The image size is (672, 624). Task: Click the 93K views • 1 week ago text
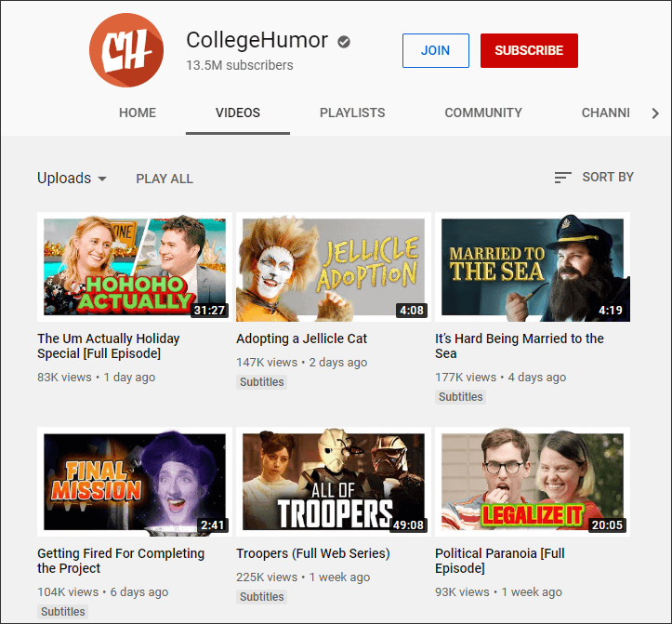click(x=498, y=592)
